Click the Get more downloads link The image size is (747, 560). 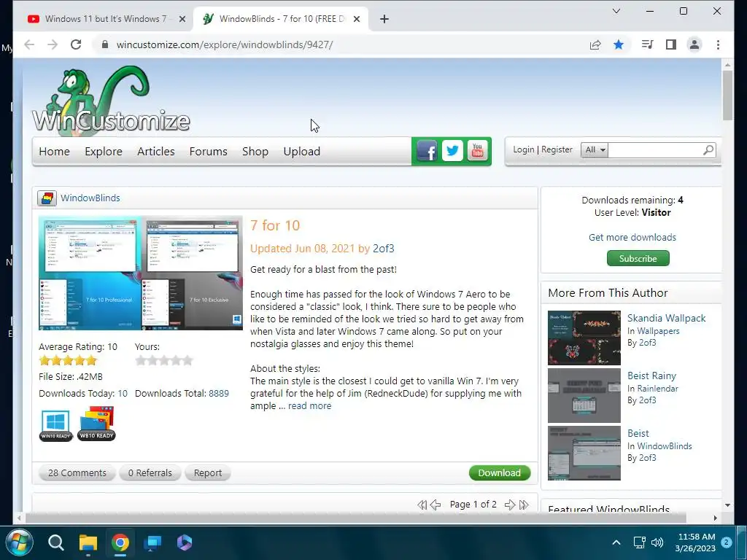pos(632,238)
